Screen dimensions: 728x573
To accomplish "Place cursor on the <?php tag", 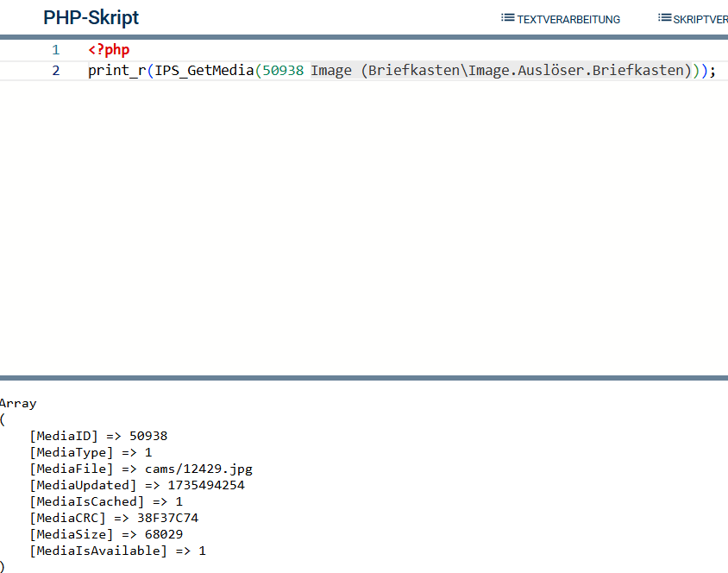I will click(x=109, y=50).
